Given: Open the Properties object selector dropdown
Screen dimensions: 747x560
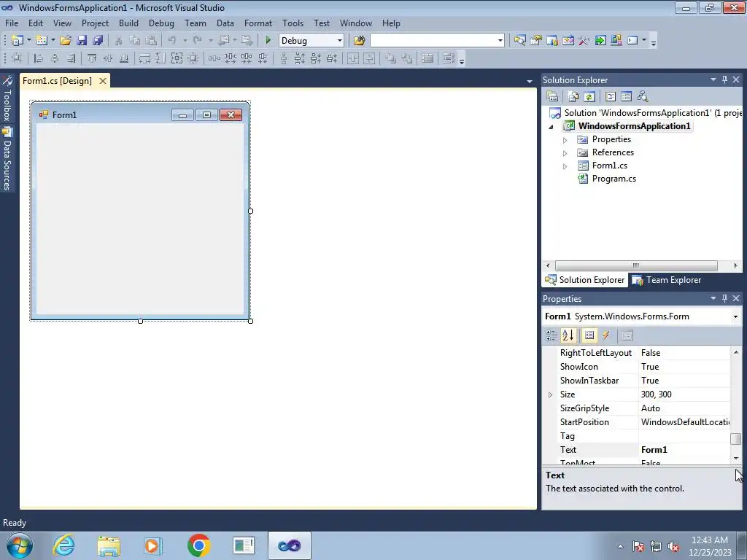Looking at the screenshot, I should [x=735, y=316].
